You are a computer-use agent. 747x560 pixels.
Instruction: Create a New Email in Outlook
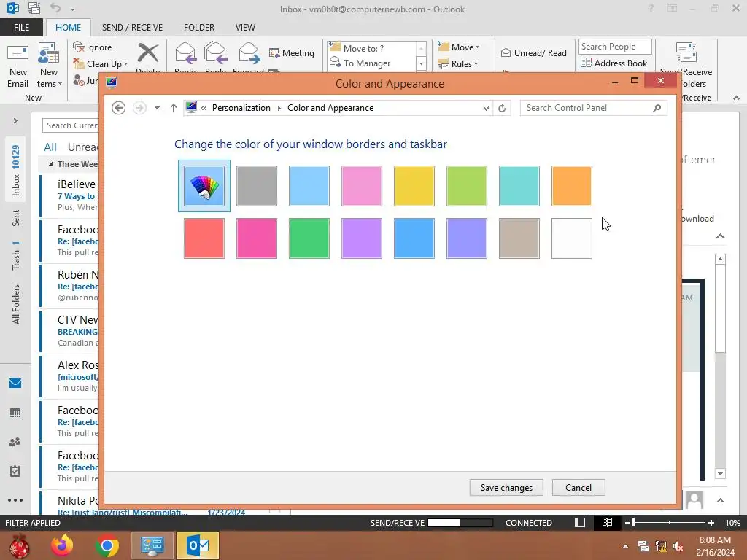tap(18, 66)
